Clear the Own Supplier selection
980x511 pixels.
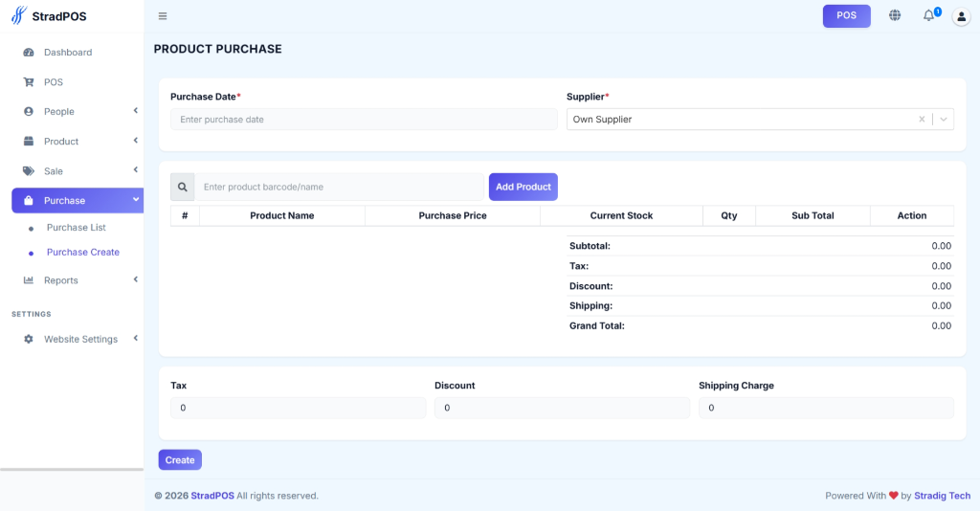click(922, 120)
